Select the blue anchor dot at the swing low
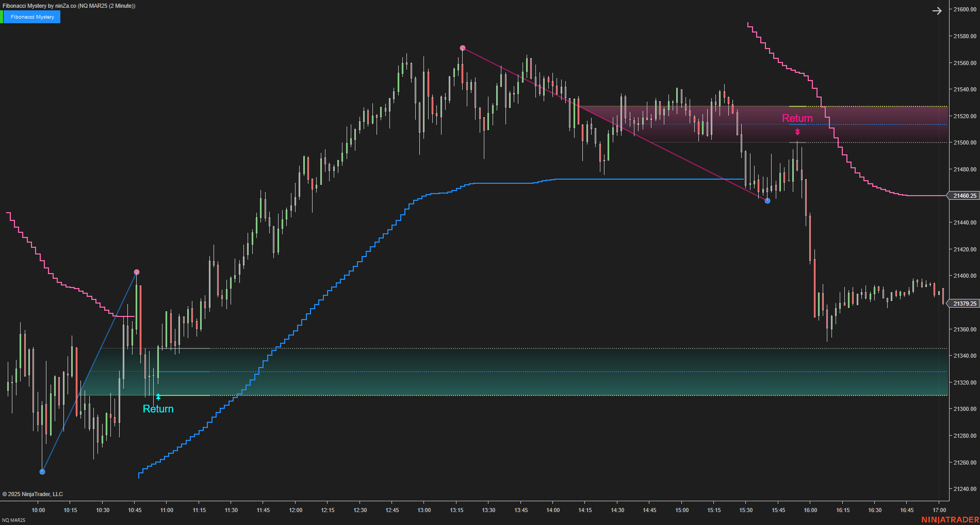Image resolution: width=980 pixels, height=525 pixels. (42, 471)
